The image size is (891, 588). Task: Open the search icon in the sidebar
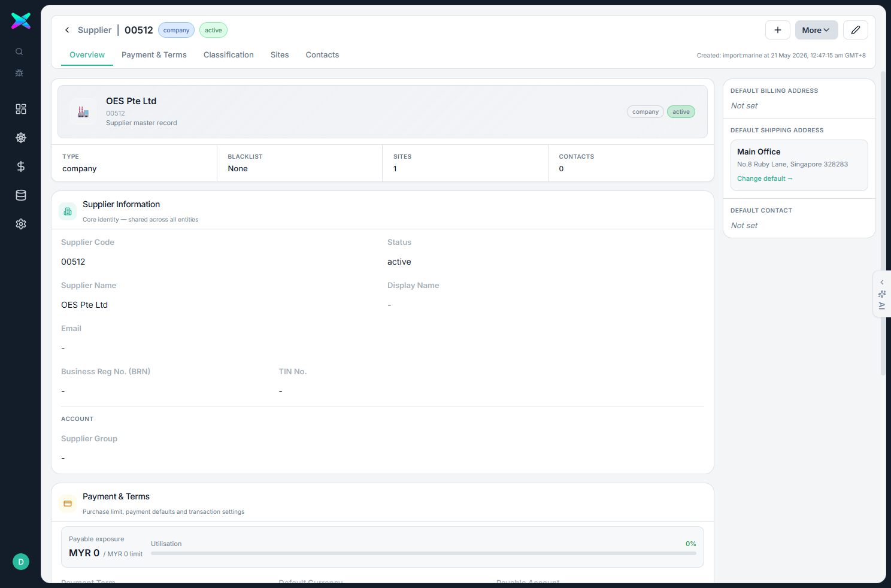(x=19, y=51)
